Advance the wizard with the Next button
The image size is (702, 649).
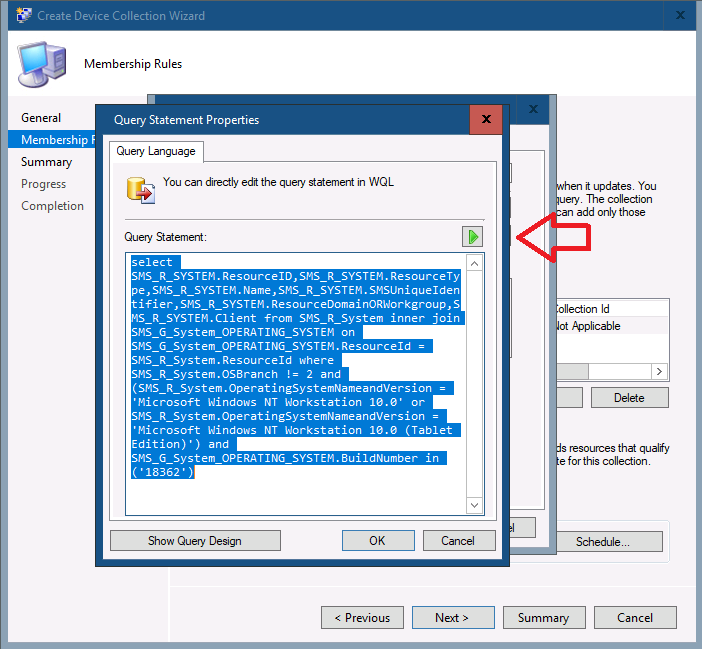(x=453, y=618)
